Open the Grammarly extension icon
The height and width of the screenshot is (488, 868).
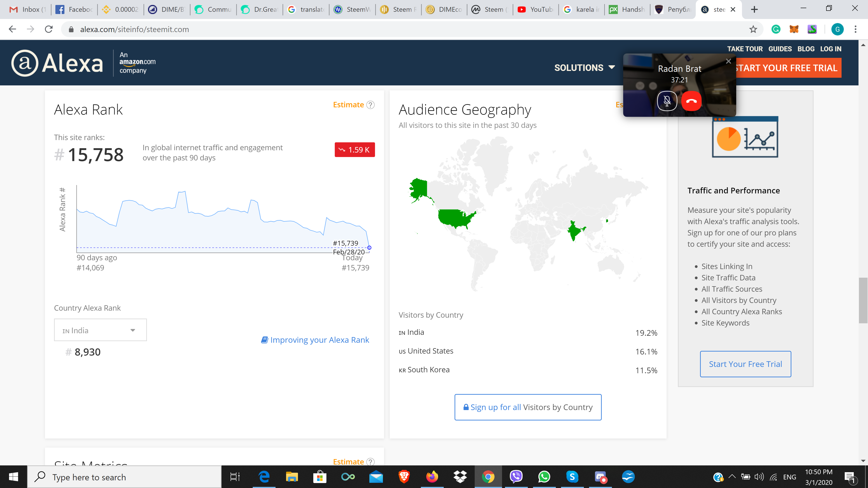click(776, 29)
